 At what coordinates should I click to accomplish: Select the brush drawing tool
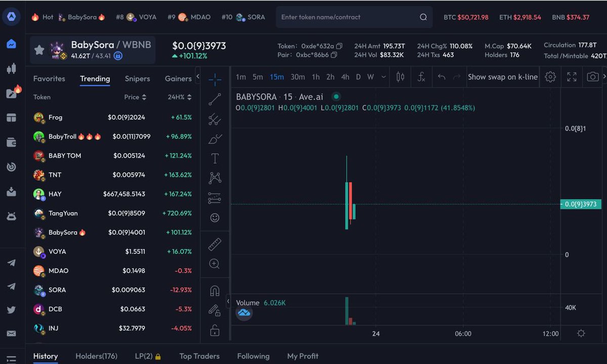click(x=215, y=139)
